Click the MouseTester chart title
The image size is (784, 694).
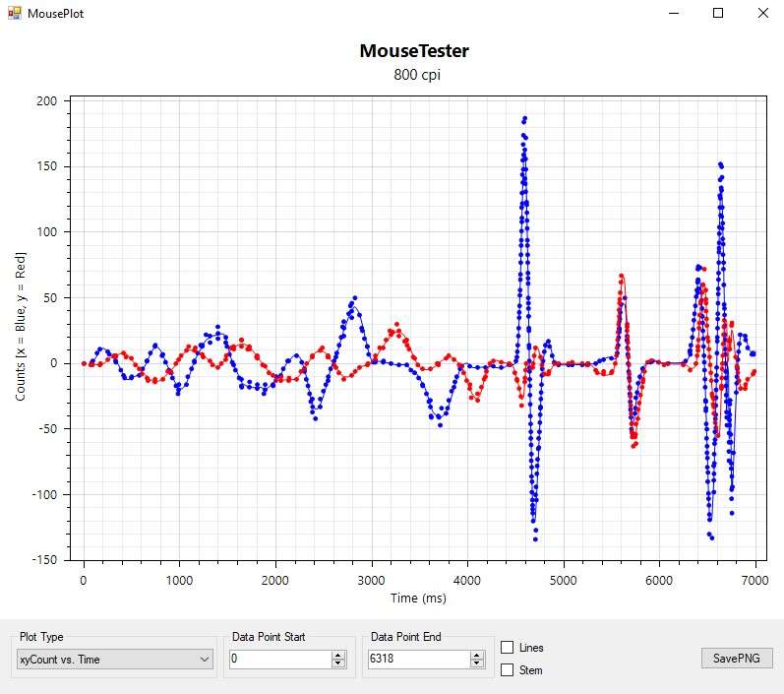coord(414,51)
